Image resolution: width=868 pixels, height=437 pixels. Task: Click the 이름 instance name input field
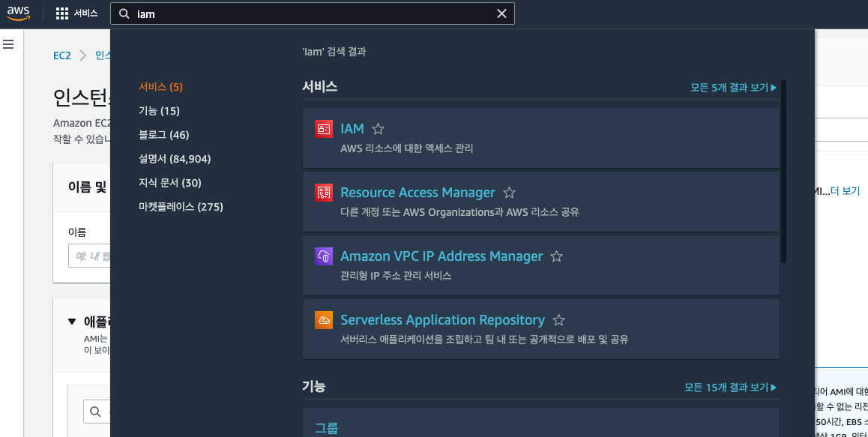(90, 256)
